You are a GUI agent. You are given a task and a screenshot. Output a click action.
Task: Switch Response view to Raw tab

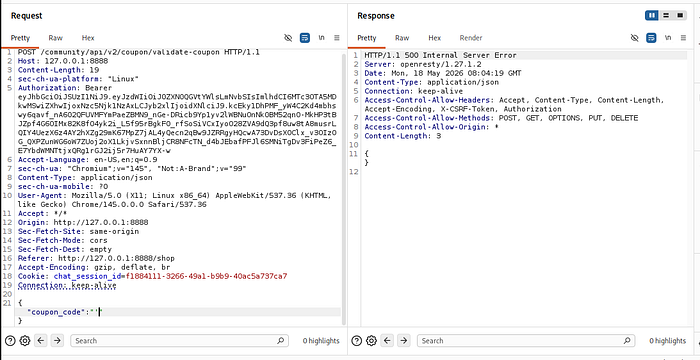pos(402,38)
